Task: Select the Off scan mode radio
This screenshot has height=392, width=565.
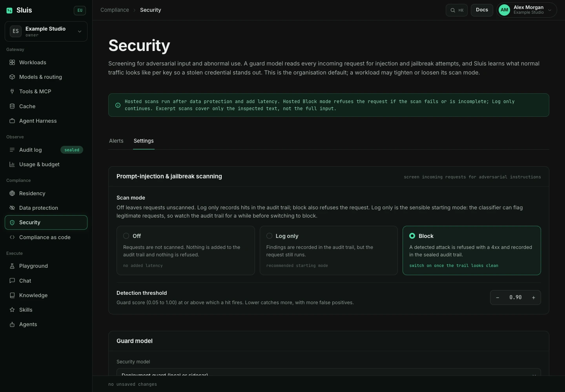Action: tap(126, 236)
